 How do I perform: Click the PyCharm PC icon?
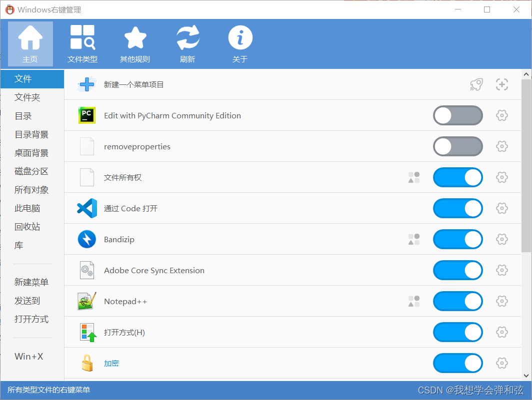pos(87,115)
